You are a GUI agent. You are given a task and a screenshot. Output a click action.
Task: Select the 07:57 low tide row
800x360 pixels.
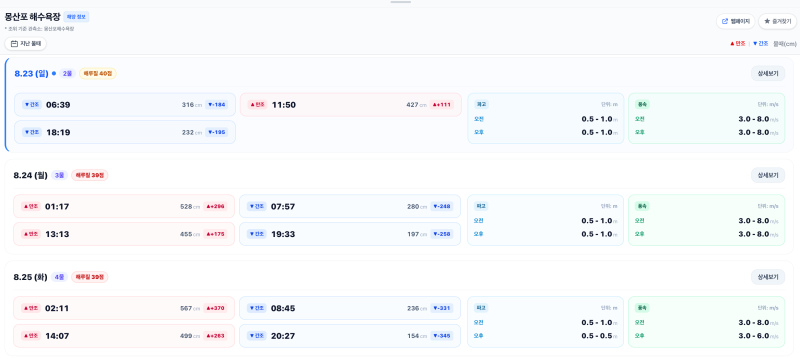350,207
